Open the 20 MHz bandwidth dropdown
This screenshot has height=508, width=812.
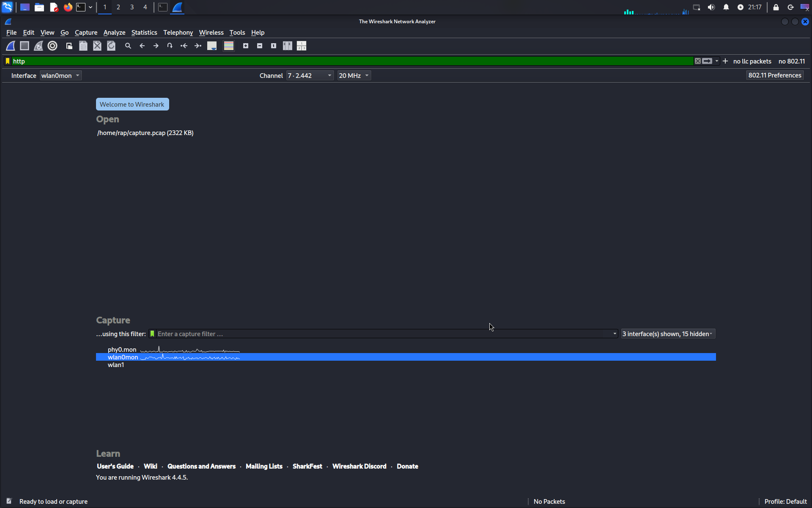point(354,75)
